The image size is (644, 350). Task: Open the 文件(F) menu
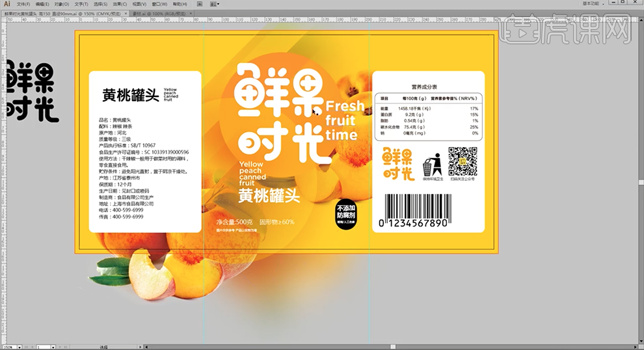23,4
